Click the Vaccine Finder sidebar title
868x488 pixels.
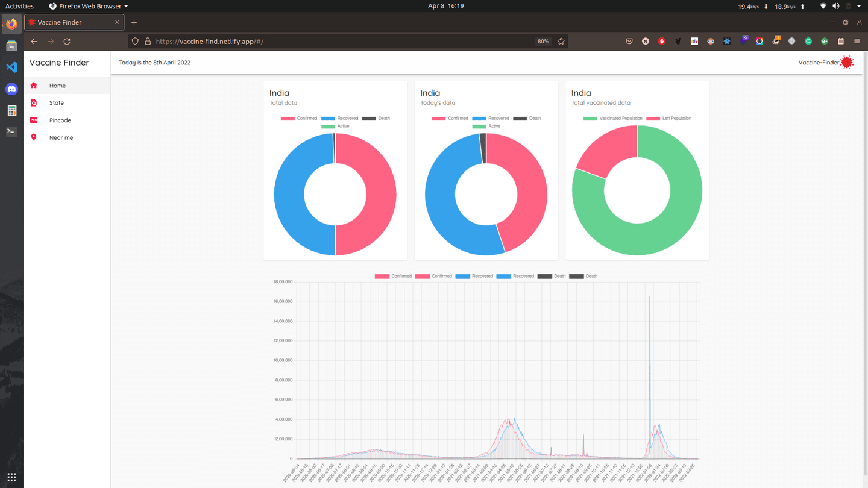(x=59, y=63)
